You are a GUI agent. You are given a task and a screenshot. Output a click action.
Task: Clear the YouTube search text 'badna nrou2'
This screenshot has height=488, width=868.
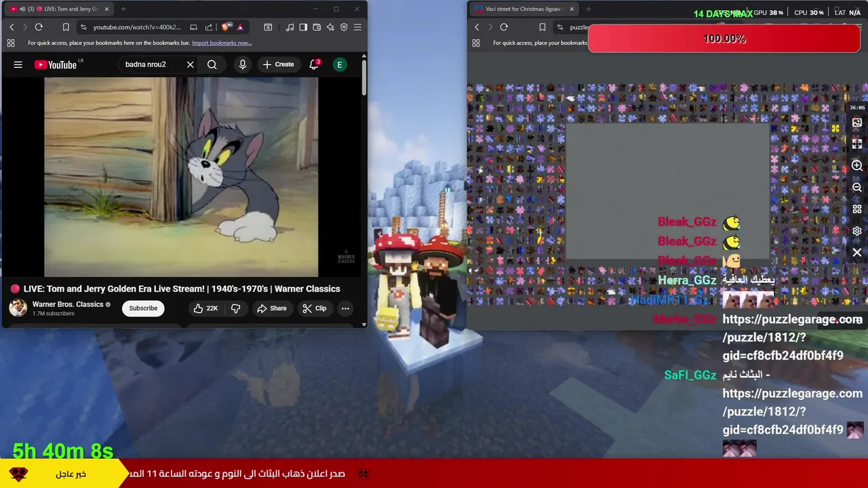191,64
